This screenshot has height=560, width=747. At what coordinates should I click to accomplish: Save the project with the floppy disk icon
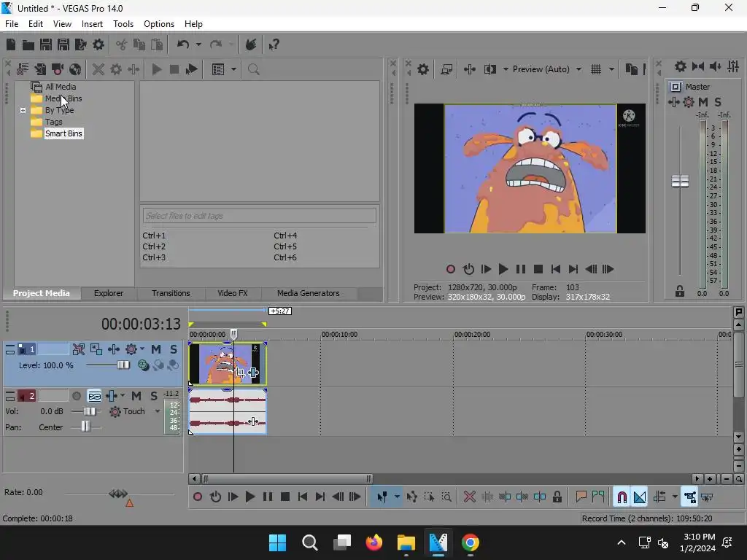[46, 44]
